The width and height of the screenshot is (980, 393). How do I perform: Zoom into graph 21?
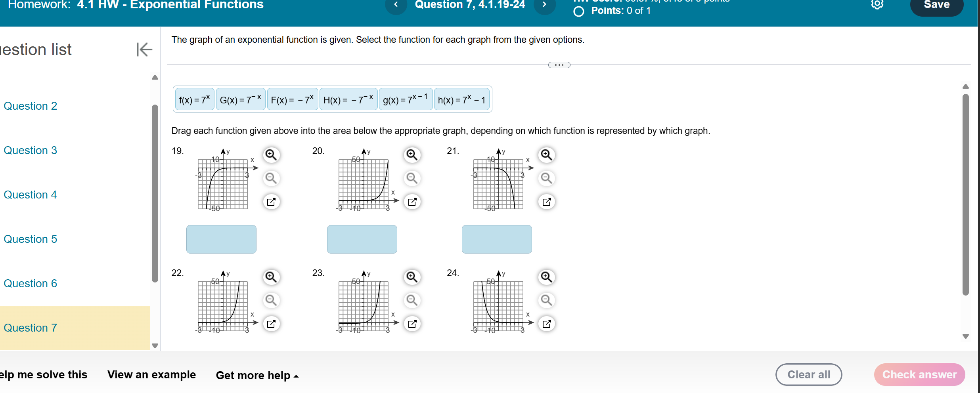click(547, 155)
